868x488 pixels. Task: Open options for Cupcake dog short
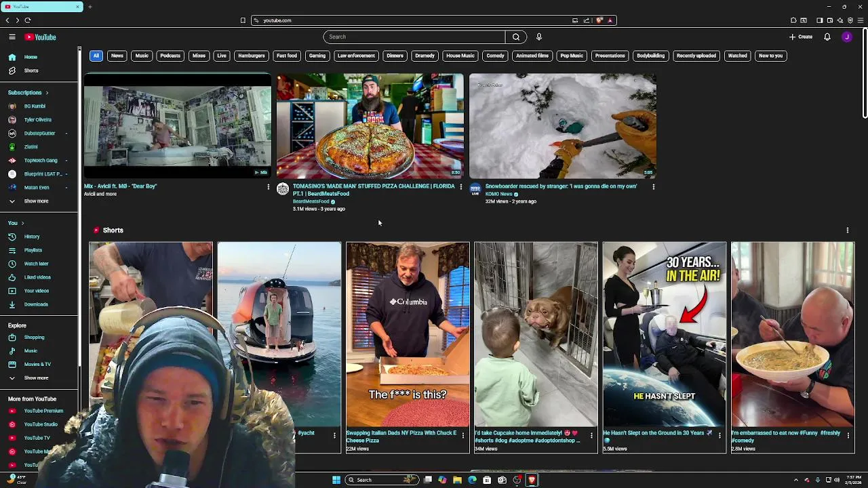[591, 435]
